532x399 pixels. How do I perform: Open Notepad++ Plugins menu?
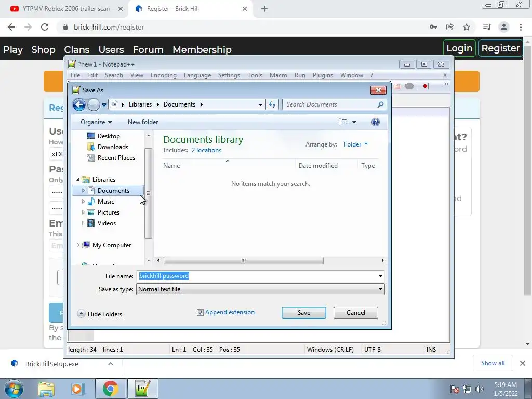[323, 75]
